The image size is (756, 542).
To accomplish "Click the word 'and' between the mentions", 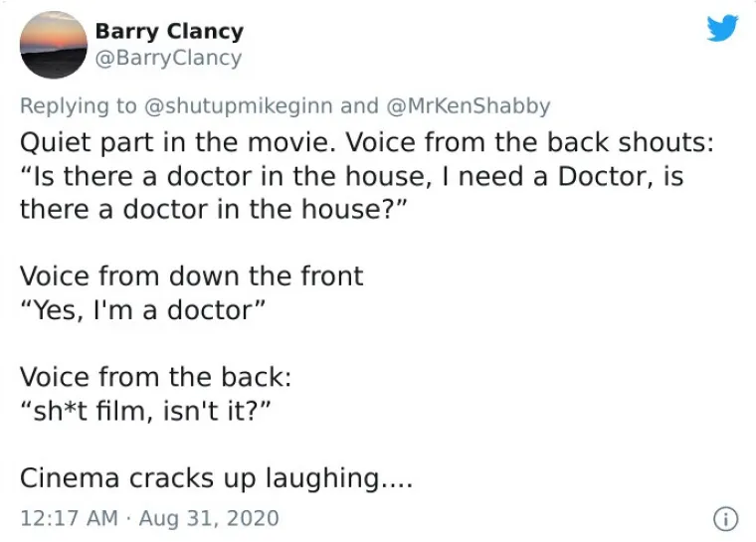I will [359, 106].
